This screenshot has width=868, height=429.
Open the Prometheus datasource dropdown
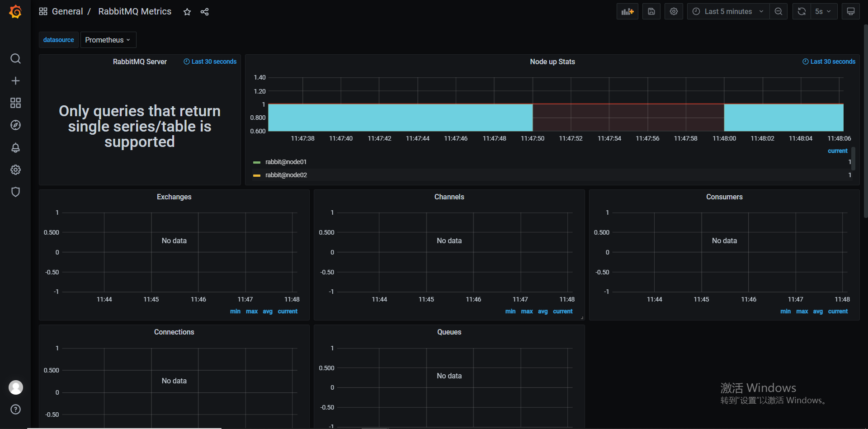tap(108, 40)
